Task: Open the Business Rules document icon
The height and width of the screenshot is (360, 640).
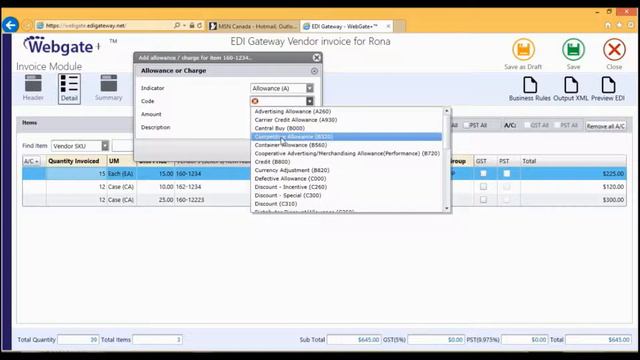Action: (530, 85)
